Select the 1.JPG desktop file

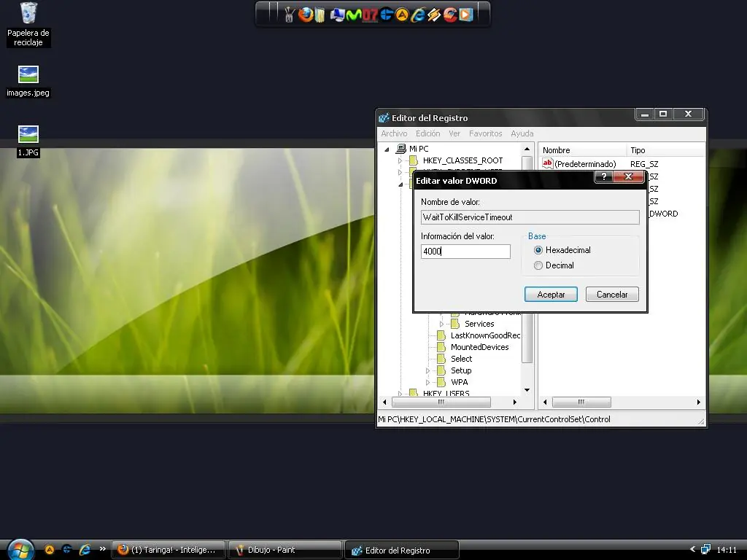point(28,141)
